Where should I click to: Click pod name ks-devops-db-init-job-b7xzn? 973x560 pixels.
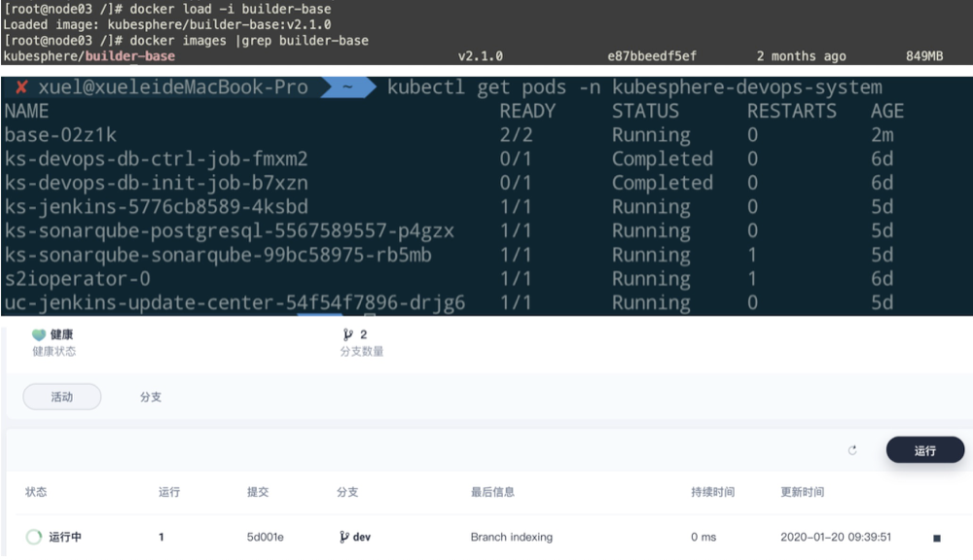click(156, 184)
